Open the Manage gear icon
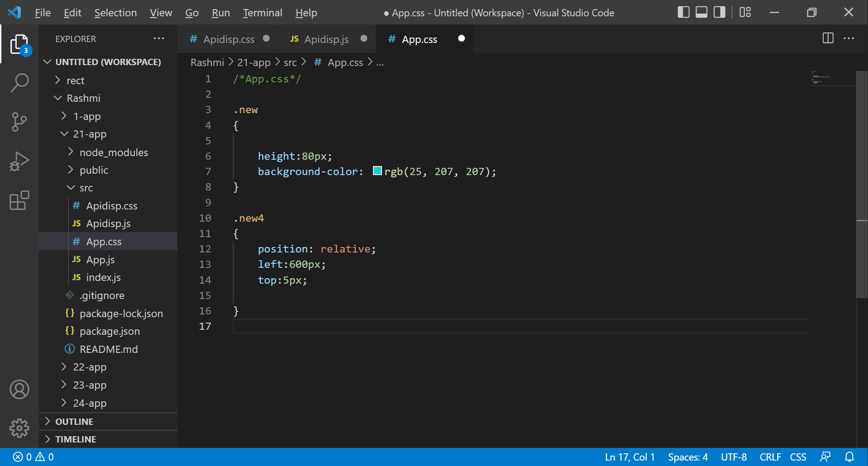 pos(19,428)
